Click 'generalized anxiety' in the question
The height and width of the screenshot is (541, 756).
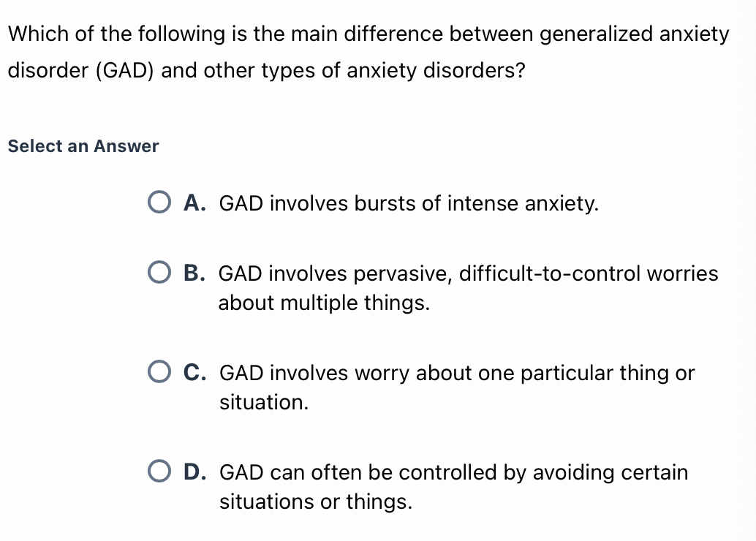pyautogui.click(x=634, y=34)
